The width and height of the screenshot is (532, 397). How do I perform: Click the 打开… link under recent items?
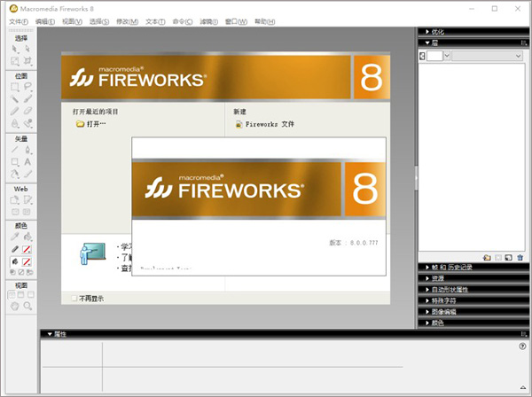tap(96, 125)
